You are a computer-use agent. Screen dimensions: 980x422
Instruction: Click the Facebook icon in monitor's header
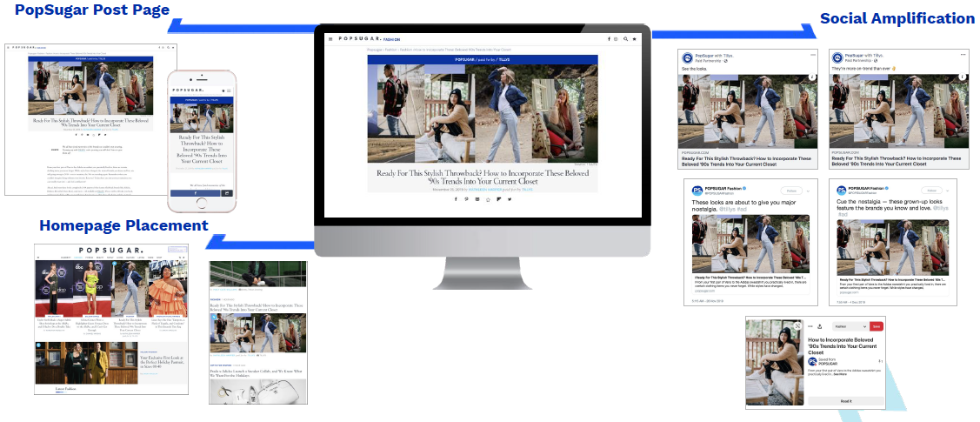coord(609,39)
